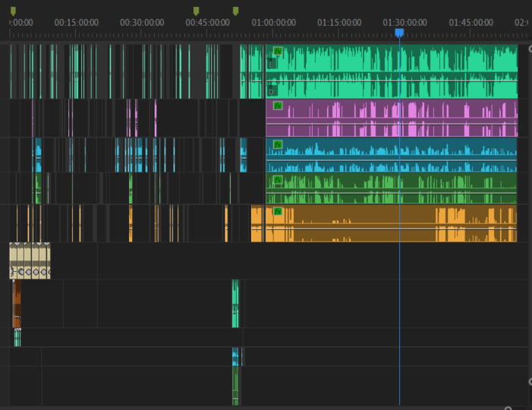Click the horizontal zoom scrollbar handle
The image size is (532, 410).
508,408
